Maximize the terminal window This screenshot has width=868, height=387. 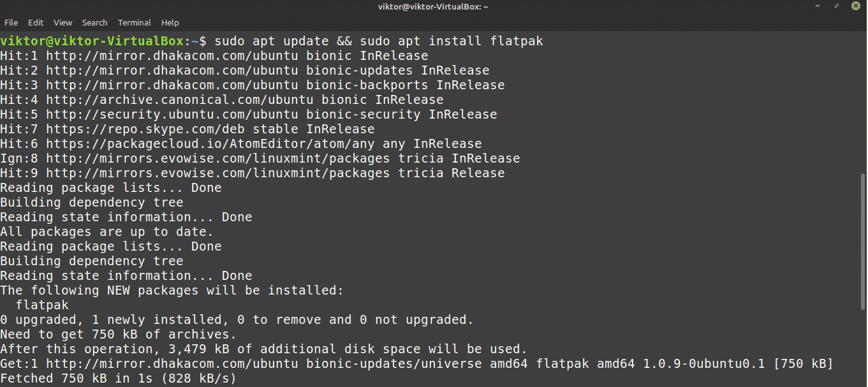[837, 6]
